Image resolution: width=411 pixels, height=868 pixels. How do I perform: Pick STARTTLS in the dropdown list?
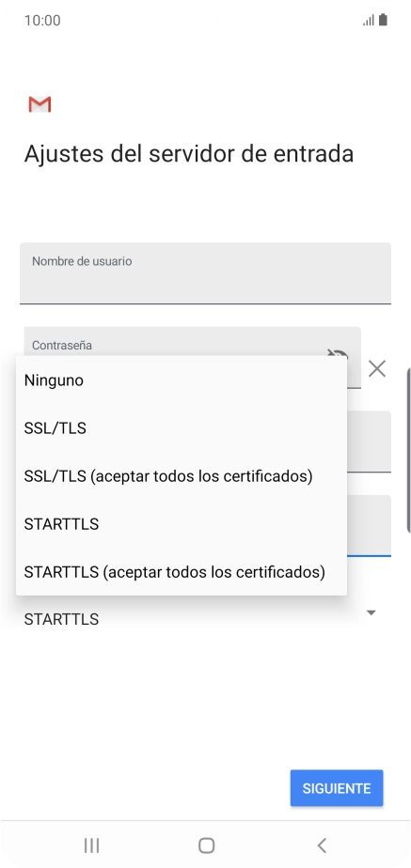point(182,523)
